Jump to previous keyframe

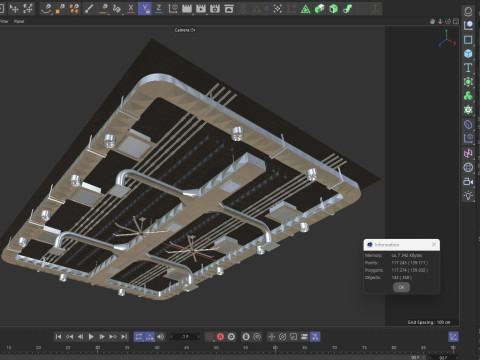69,337
